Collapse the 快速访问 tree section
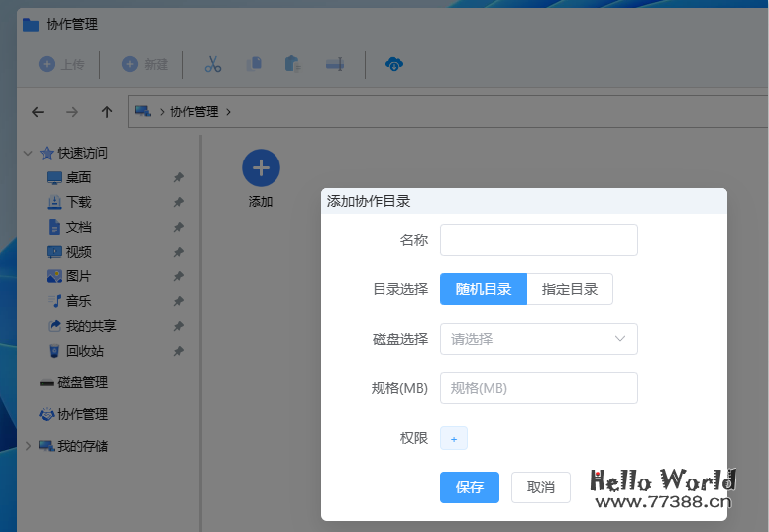769x532 pixels. coord(28,153)
